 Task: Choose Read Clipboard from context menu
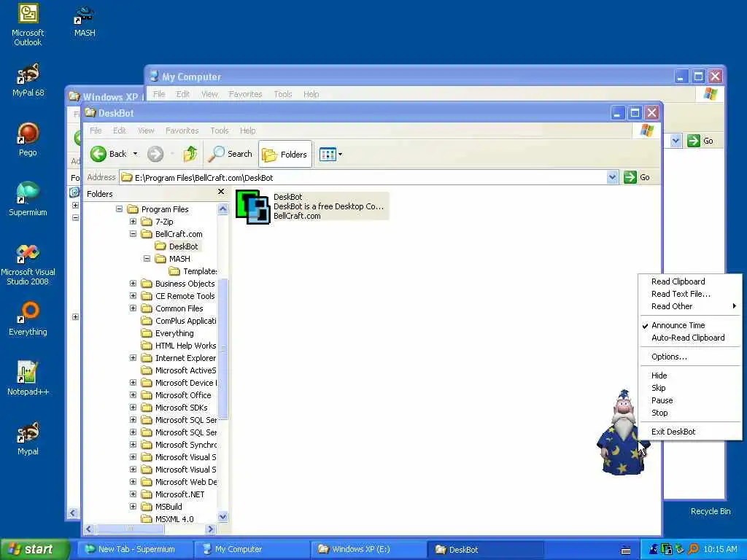pyautogui.click(x=690, y=281)
